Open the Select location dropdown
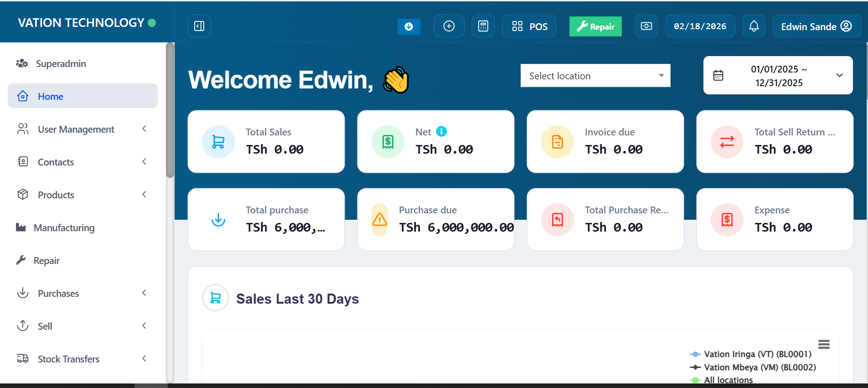The height and width of the screenshot is (388, 868). [x=595, y=76]
